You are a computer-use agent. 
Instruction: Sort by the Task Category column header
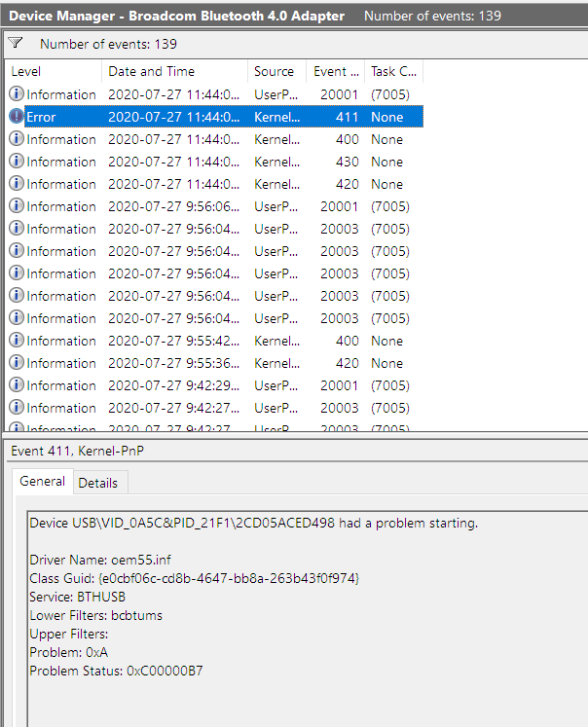coord(394,71)
